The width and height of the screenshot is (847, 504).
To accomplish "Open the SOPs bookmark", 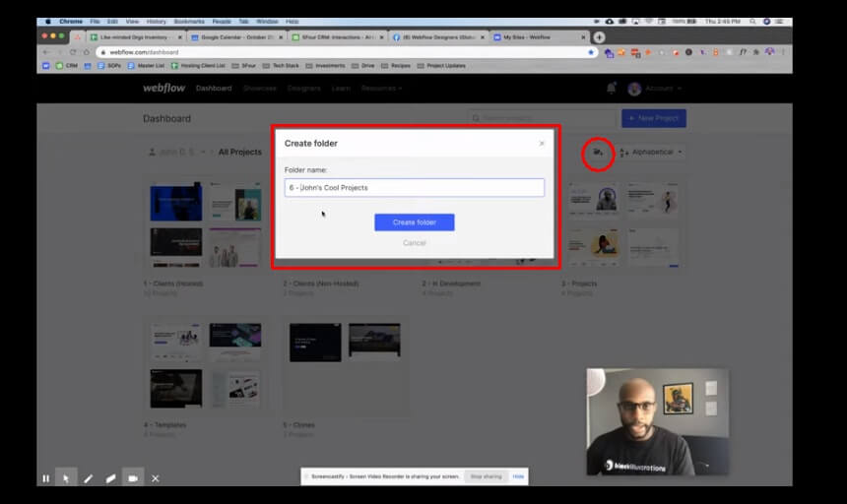I will [109, 66].
